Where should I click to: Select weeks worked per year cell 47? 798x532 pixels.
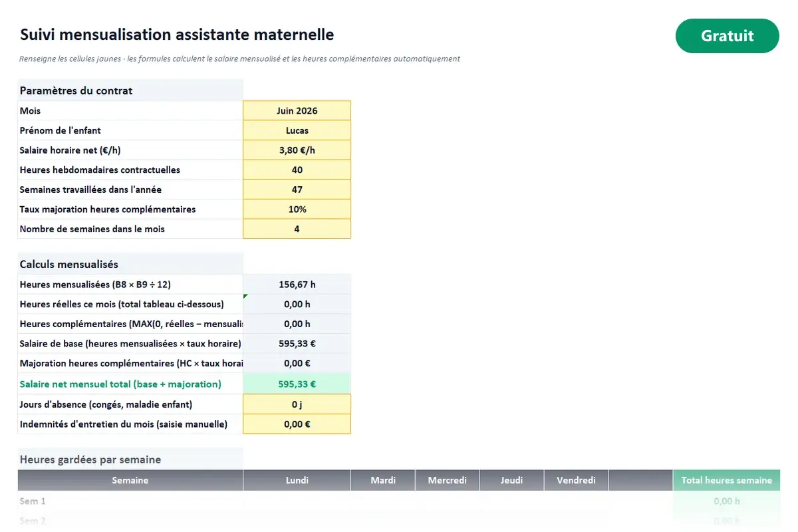[x=297, y=190]
